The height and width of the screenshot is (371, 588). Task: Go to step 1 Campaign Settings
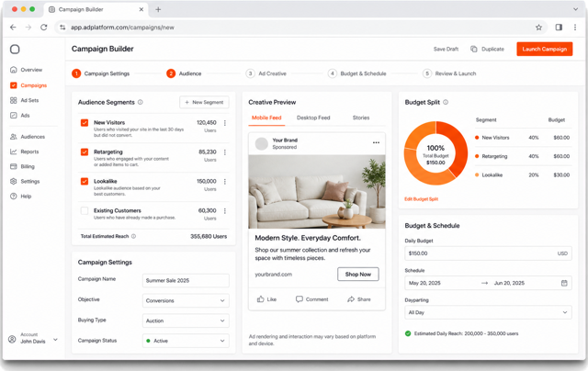(x=101, y=73)
